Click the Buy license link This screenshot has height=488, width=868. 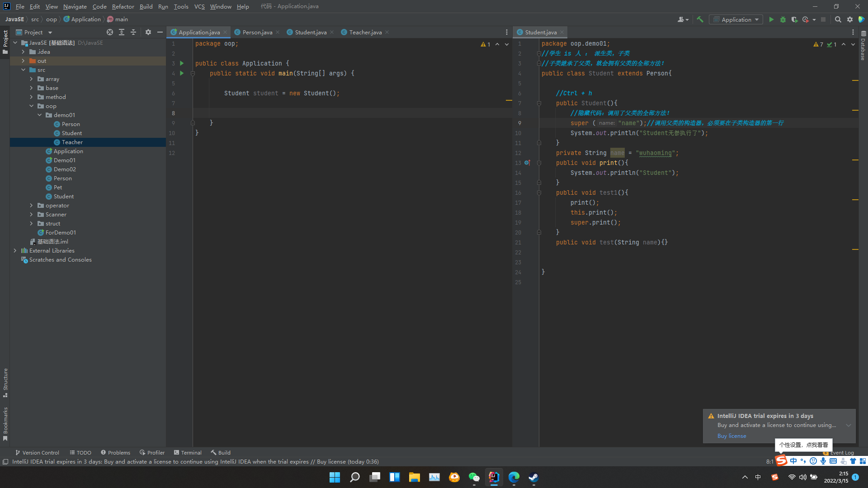(x=731, y=436)
